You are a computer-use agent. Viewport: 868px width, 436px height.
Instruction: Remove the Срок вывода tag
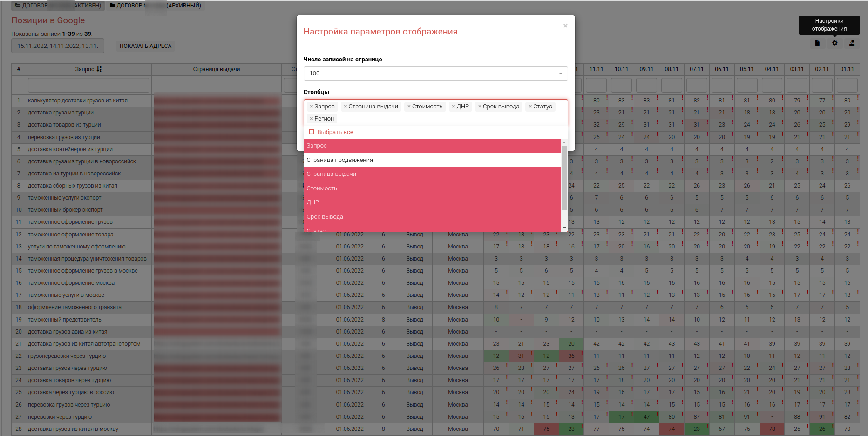coord(480,107)
